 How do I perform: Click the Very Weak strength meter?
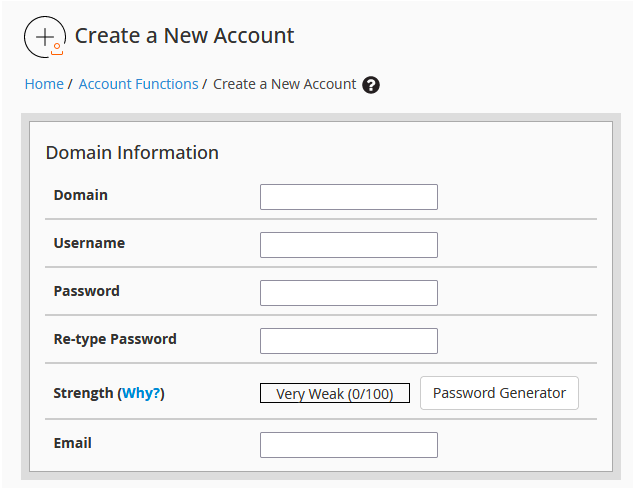pos(334,394)
